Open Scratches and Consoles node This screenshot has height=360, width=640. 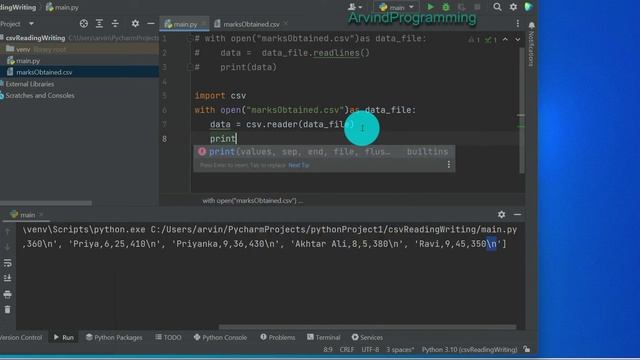(x=40, y=96)
